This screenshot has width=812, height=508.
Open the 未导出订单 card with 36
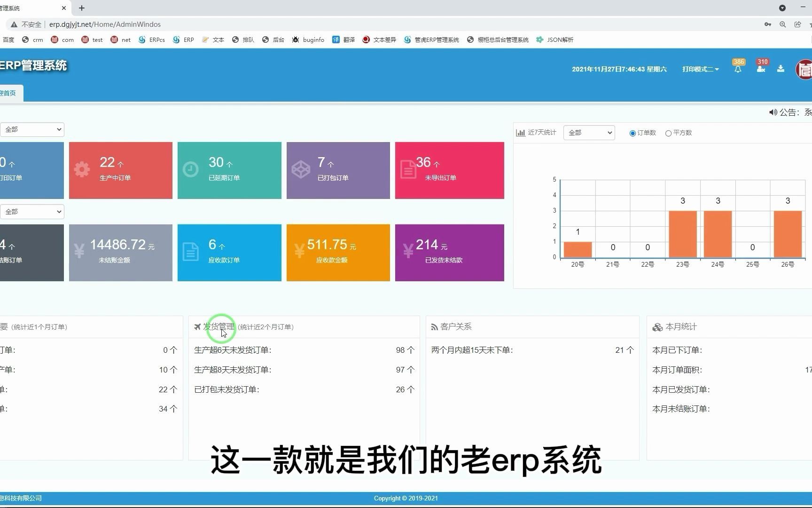450,170
